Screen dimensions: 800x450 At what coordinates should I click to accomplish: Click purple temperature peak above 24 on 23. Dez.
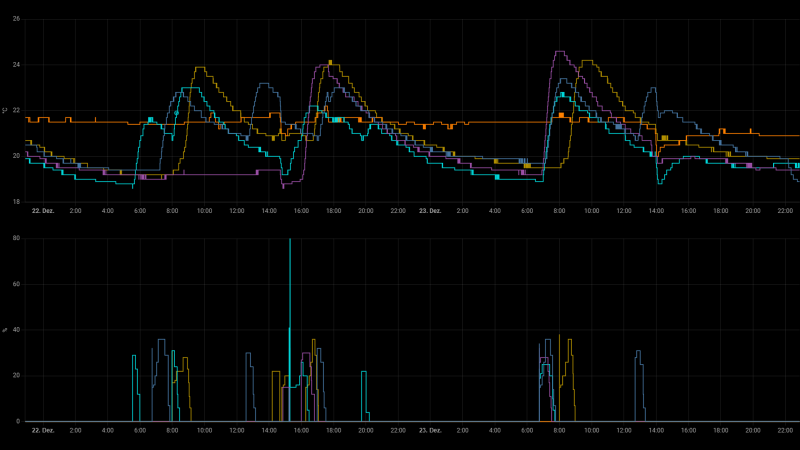pos(560,52)
